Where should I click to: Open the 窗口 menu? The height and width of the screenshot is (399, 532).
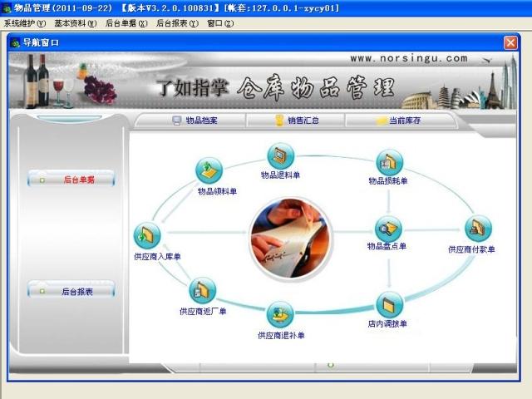point(220,23)
